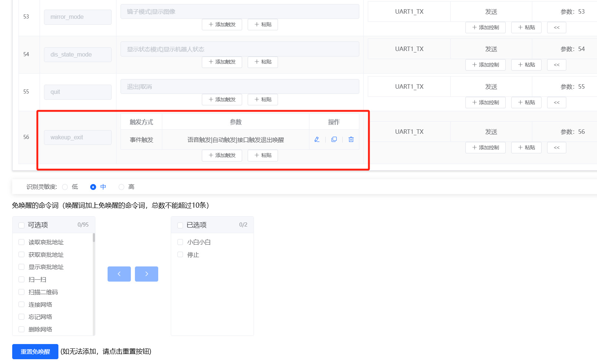This screenshot has width=597, height=364.
Task: Check the select-all box for 可选项
Action: 21,225
